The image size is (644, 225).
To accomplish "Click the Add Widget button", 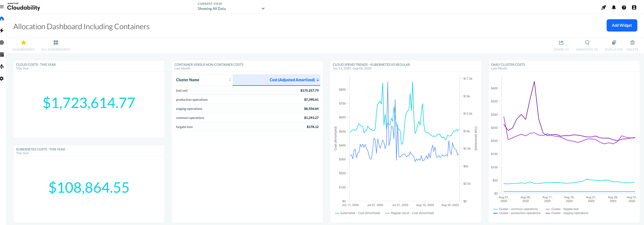I will click(622, 25).
